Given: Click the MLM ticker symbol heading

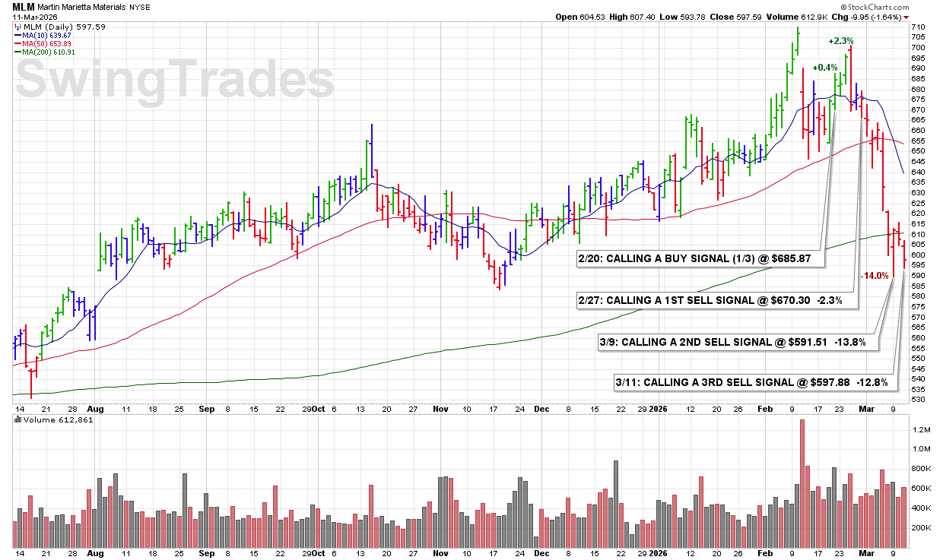Looking at the screenshot, I should pyautogui.click(x=24, y=7).
